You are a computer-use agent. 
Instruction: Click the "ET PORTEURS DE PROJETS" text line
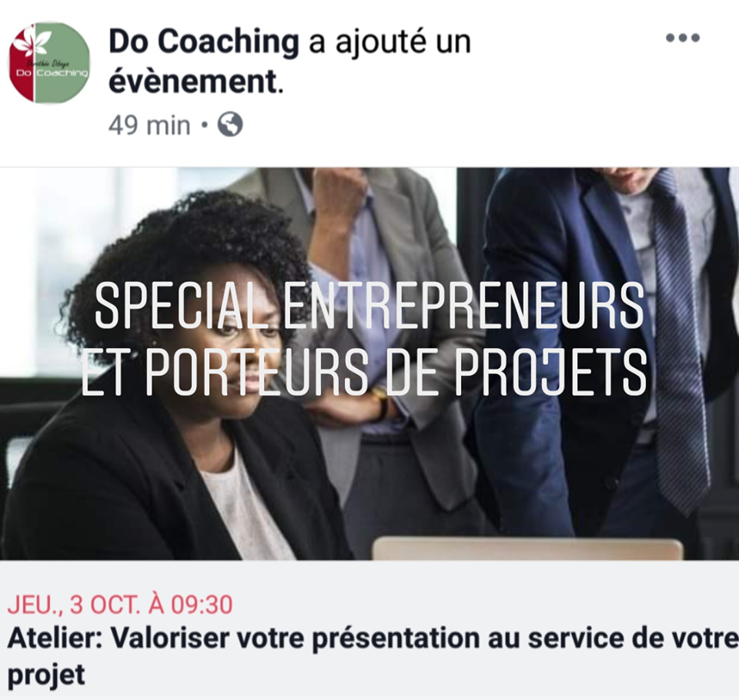[x=364, y=372]
